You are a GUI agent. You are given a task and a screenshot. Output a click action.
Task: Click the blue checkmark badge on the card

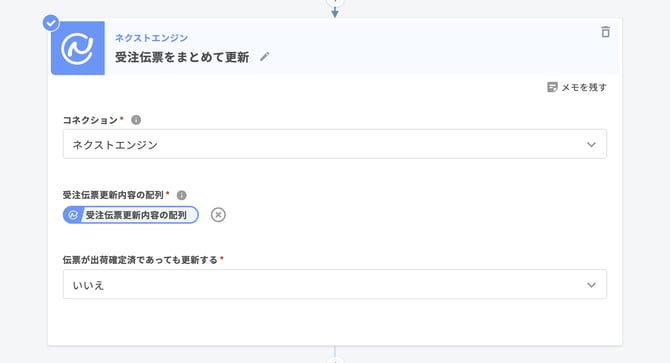[51, 23]
